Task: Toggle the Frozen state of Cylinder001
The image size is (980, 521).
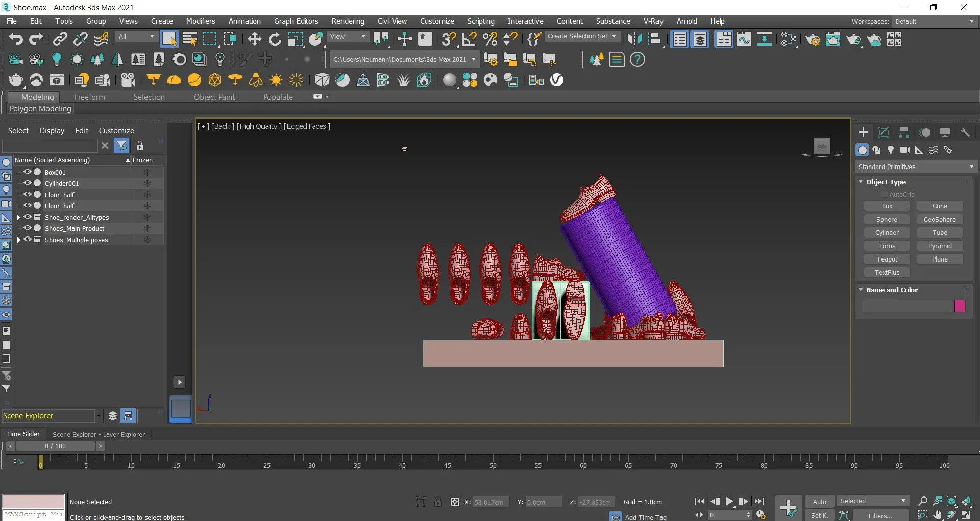Action: (148, 183)
